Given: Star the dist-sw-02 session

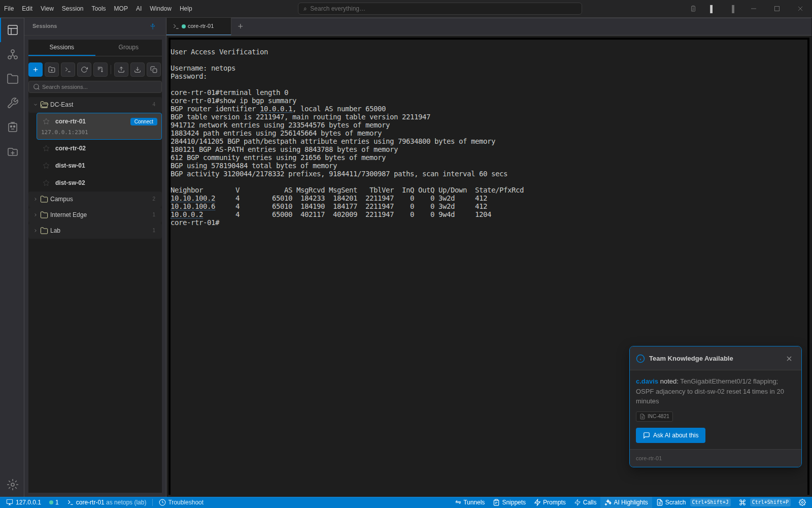Looking at the screenshot, I should (46, 183).
